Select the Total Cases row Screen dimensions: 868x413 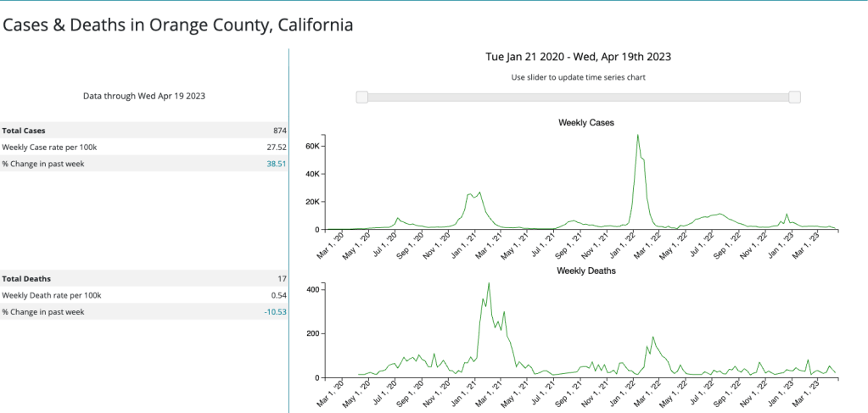(144, 131)
